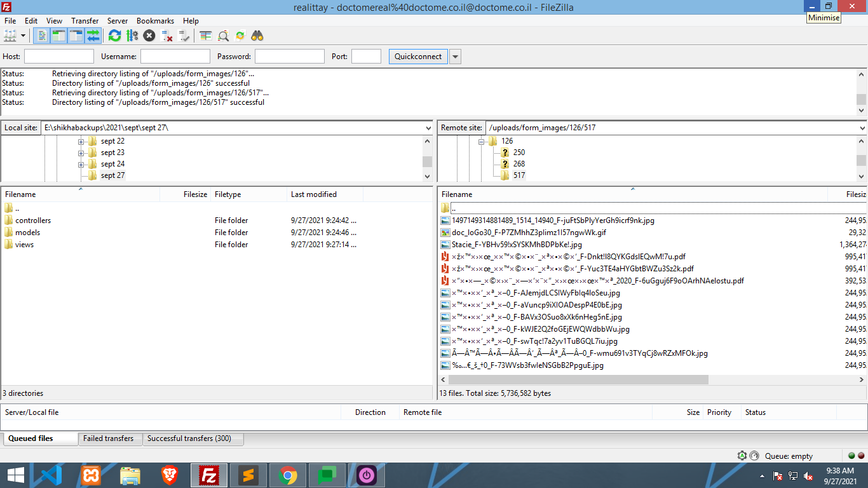Toggle transfer queue display

(93, 36)
